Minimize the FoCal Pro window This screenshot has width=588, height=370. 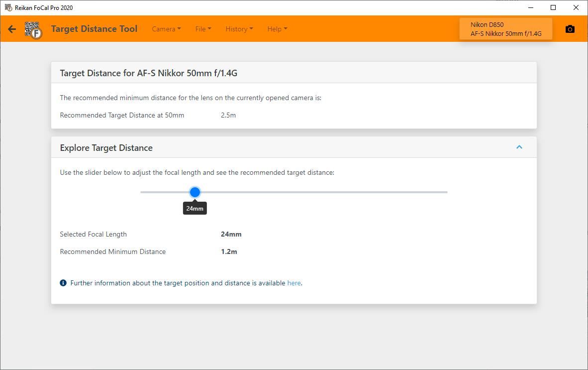tap(531, 7)
